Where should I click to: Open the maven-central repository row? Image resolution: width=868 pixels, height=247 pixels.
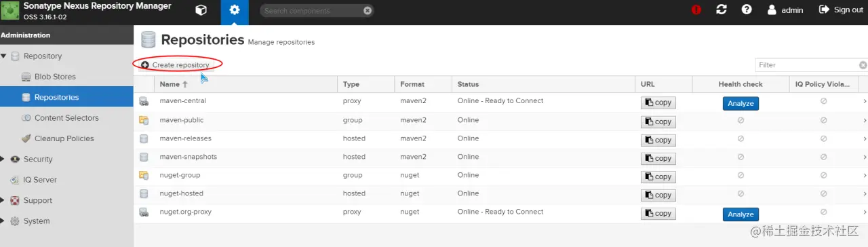(x=500, y=102)
